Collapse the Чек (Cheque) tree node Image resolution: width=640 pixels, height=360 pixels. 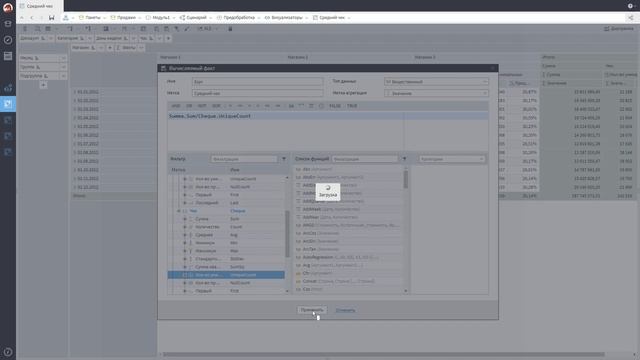[178, 211]
